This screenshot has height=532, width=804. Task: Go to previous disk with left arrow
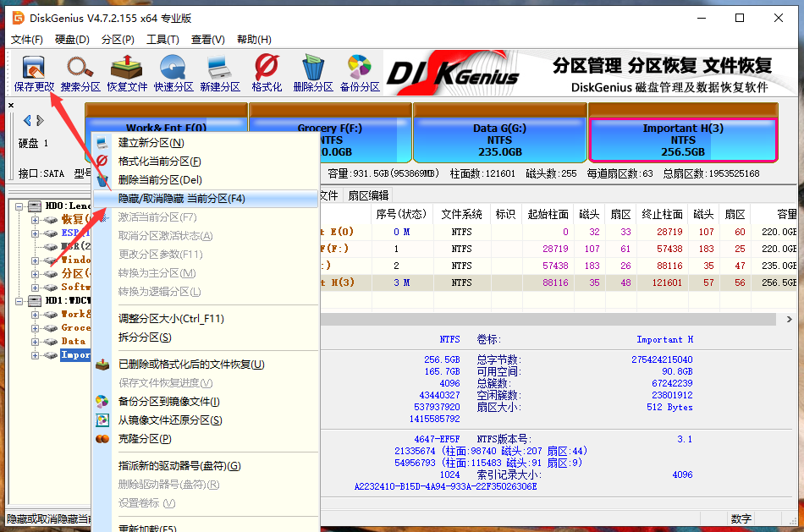click(x=27, y=121)
